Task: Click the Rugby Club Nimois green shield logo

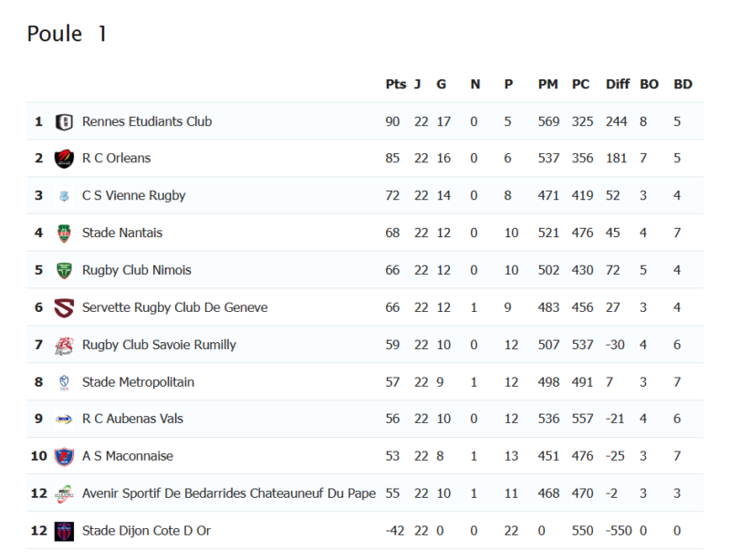Action: 64,271
